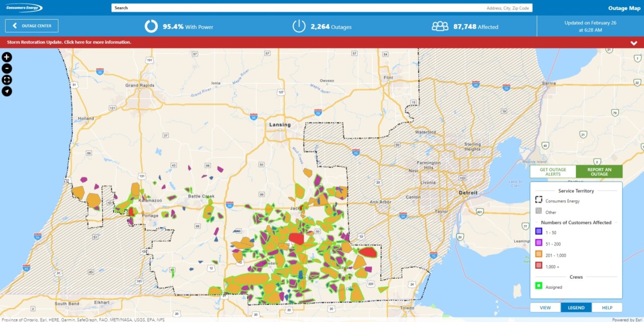Click the red outage area near Jackson
644x322 pixels.
click(x=296, y=238)
